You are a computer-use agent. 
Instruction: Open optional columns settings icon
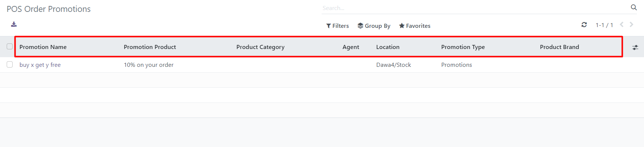point(635,47)
